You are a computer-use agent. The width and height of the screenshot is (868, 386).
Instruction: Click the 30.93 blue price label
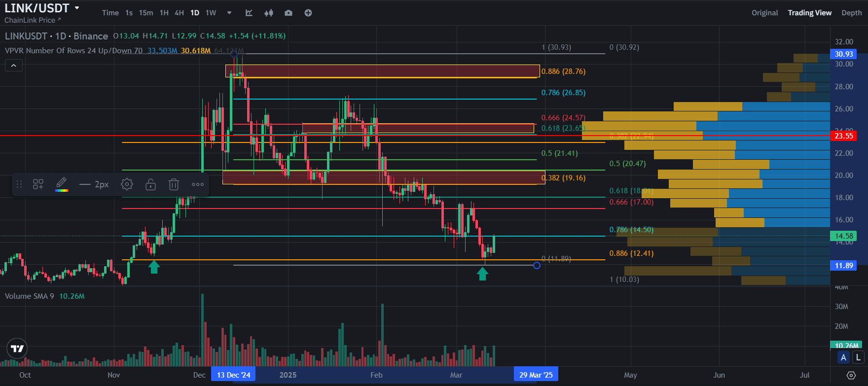pos(844,54)
